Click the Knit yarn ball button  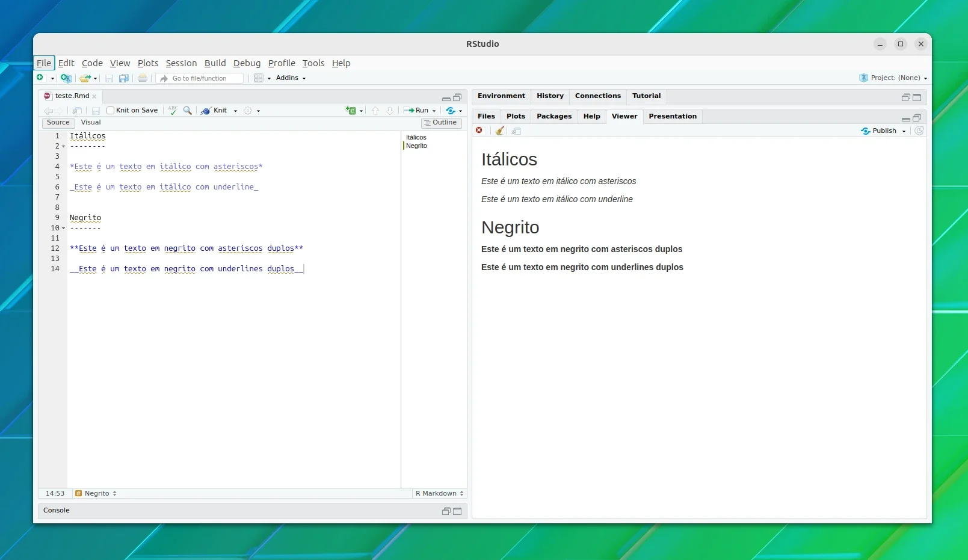pyautogui.click(x=214, y=111)
